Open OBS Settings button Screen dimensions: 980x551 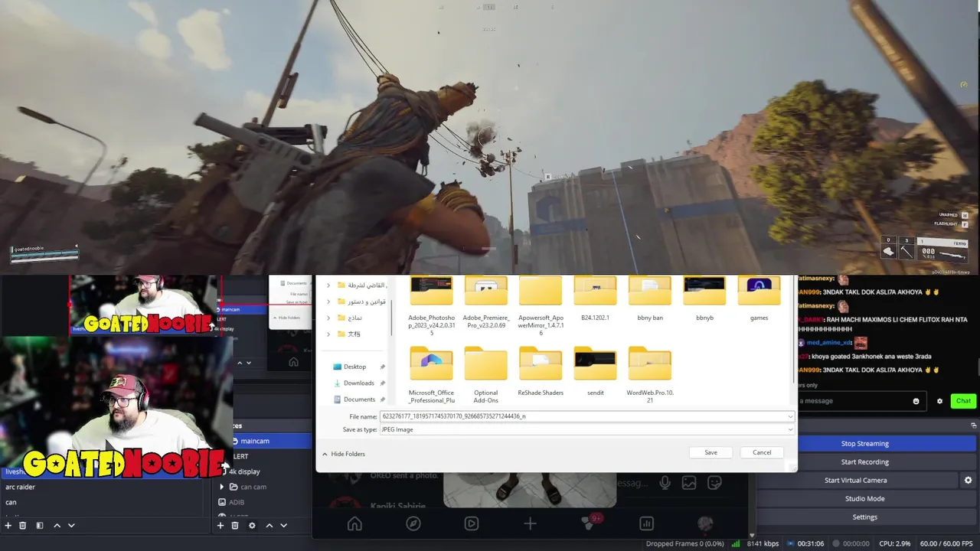pos(864,517)
